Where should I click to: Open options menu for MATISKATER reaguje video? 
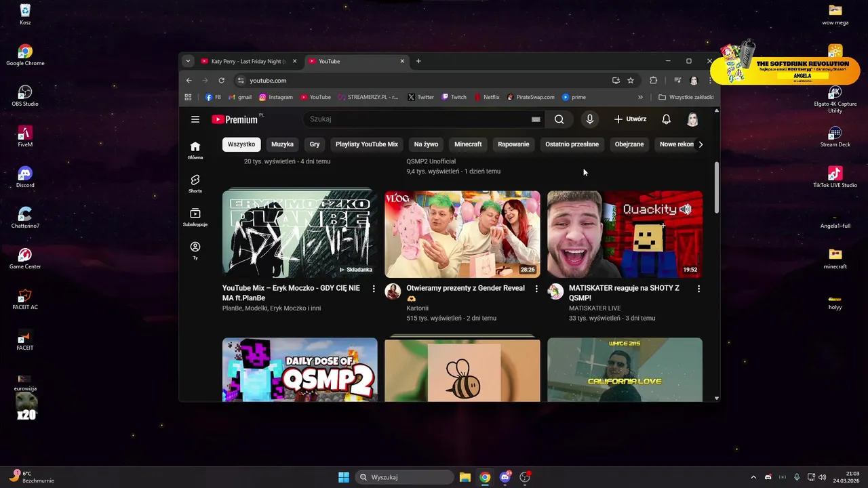point(698,289)
